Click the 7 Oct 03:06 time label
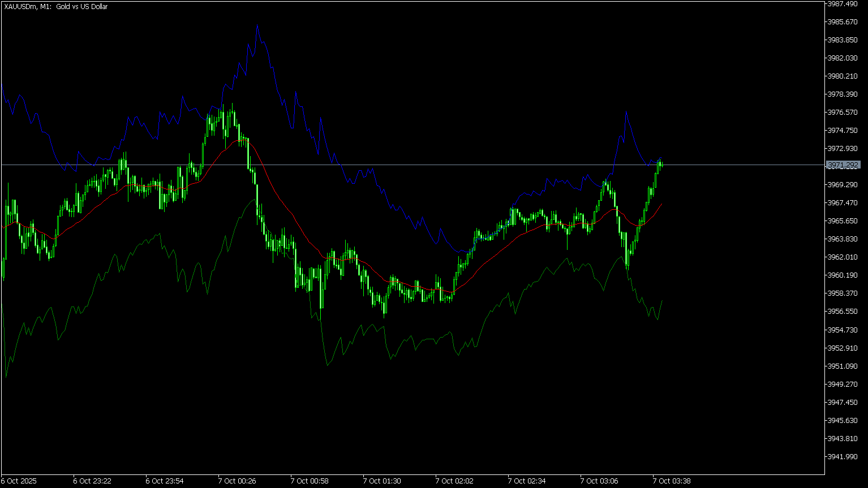The image size is (868, 488). point(599,481)
